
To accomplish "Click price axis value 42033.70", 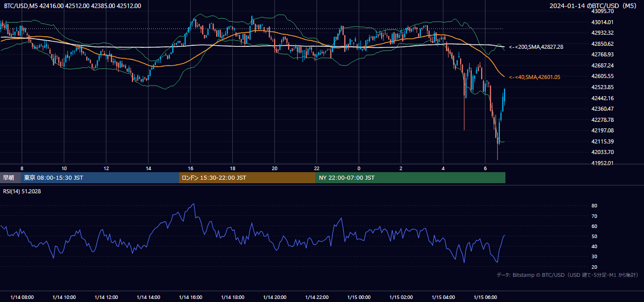I will point(602,152).
